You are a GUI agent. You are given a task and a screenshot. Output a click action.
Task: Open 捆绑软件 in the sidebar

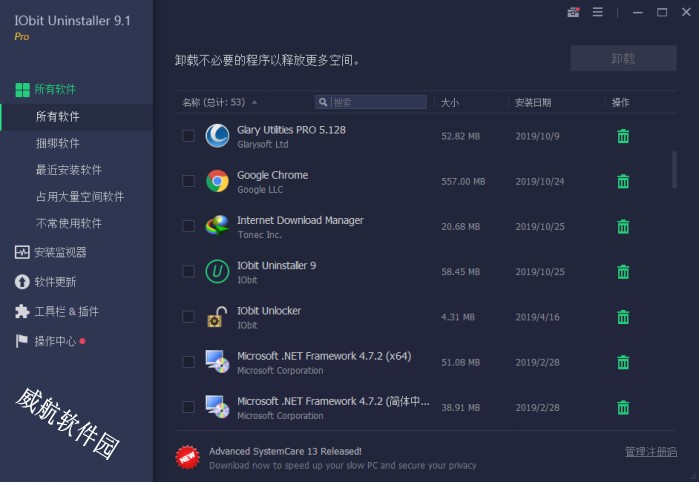[58, 143]
